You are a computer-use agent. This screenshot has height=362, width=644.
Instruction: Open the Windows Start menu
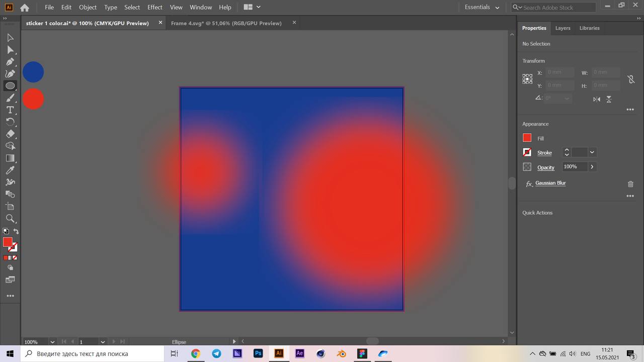(x=10, y=353)
